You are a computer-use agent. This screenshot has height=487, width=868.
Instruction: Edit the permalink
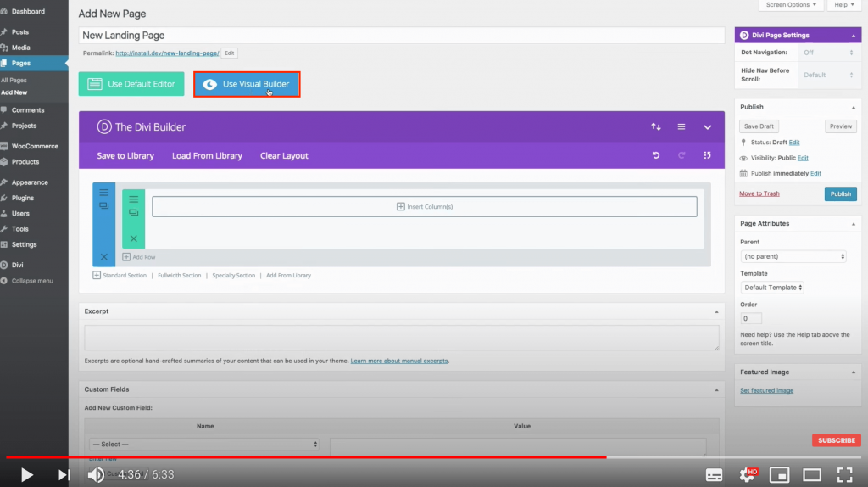[x=229, y=53]
